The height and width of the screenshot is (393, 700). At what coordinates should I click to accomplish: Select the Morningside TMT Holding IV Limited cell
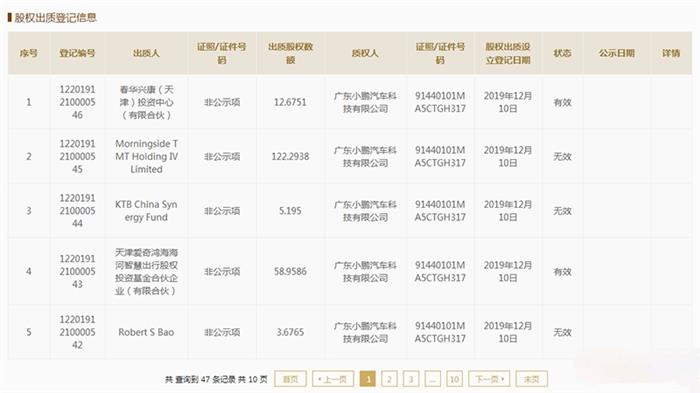[146, 156]
